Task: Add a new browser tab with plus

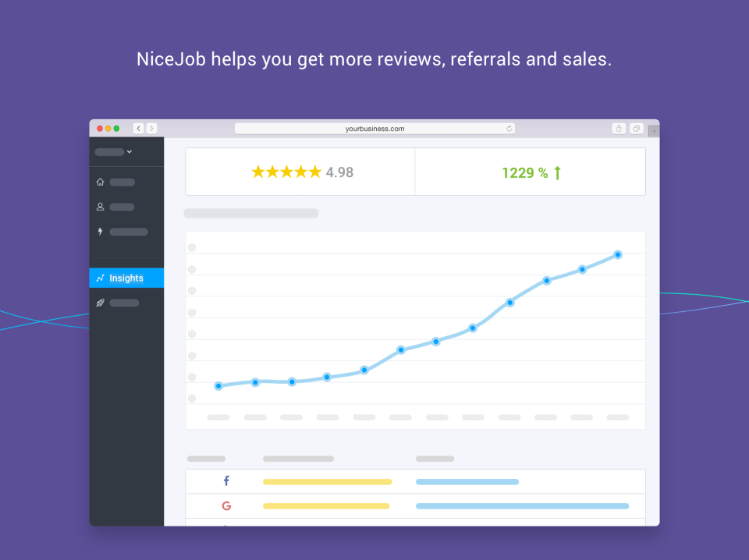Action: [x=654, y=131]
